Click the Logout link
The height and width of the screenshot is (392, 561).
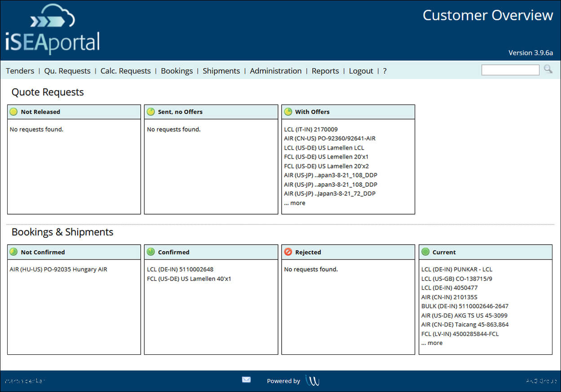361,71
